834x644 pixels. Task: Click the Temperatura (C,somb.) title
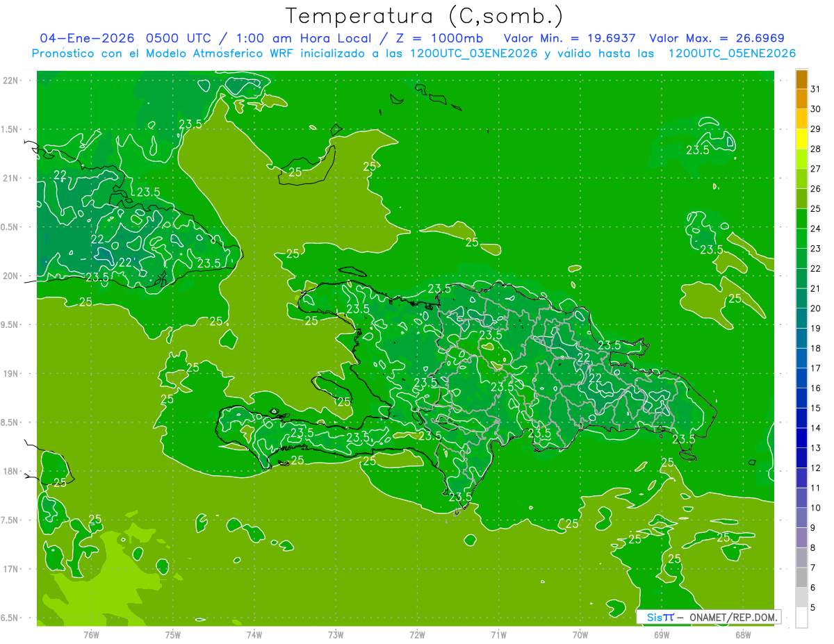pyautogui.click(x=424, y=16)
